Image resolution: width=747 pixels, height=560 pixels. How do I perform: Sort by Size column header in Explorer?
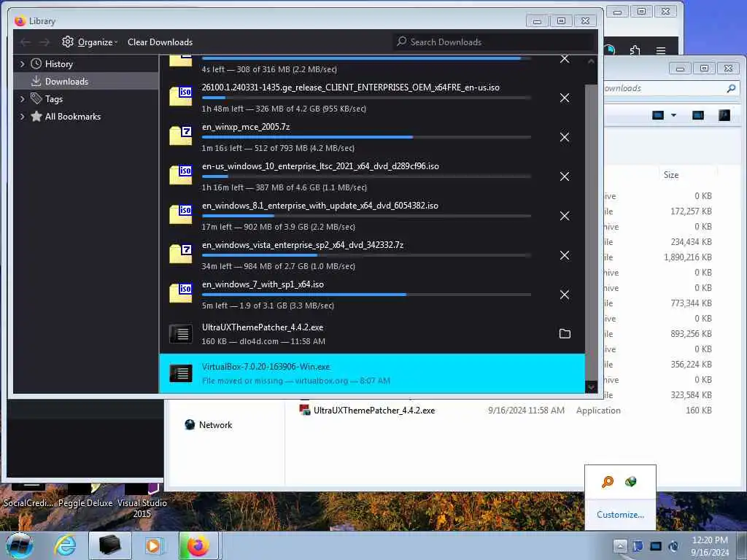(671, 175)
